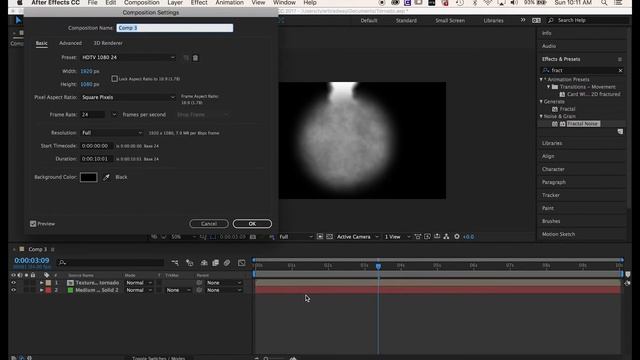Open the frame rate dropdown arrow
The height and width of the screenshot is (360, 640).
[114, 115]
